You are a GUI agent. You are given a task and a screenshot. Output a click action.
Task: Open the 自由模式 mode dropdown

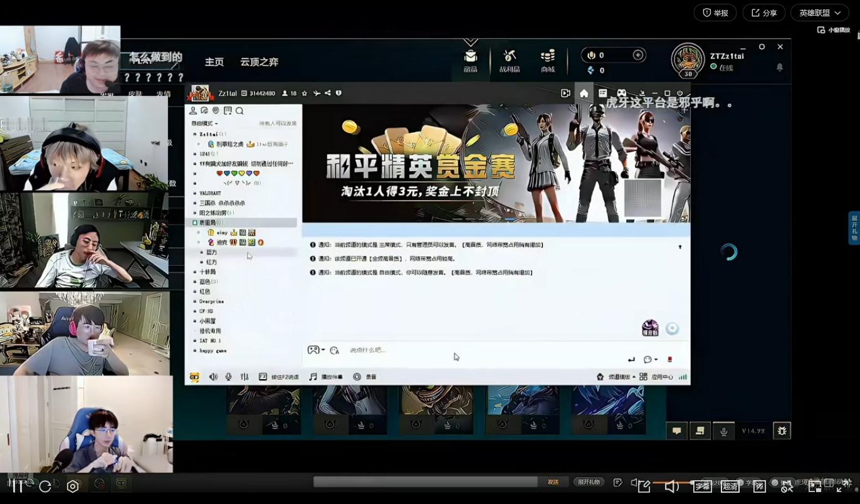pos(205,123)
